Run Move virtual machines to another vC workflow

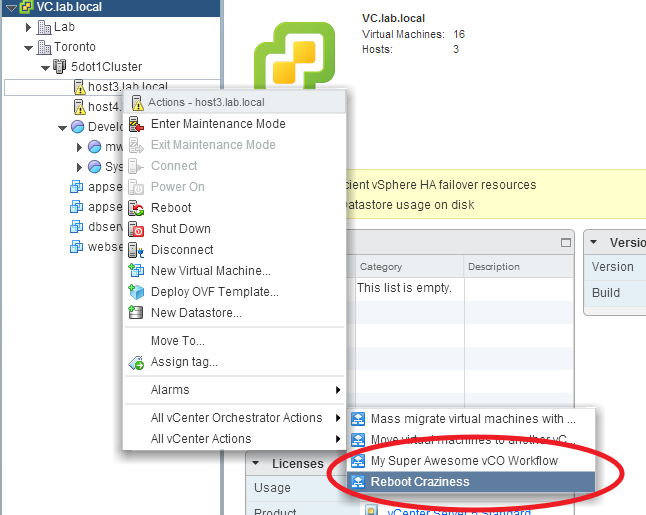point(471,440)
